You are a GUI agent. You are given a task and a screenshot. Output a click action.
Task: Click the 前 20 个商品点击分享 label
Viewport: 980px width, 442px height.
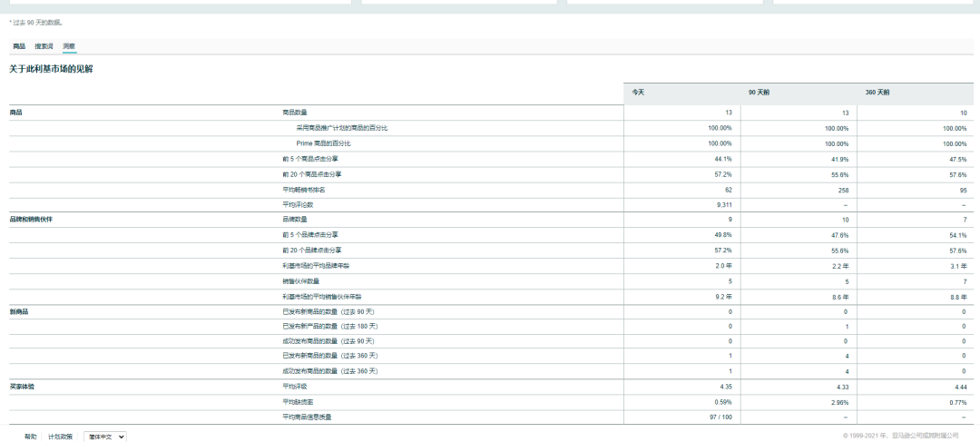[x=312, y=174]
